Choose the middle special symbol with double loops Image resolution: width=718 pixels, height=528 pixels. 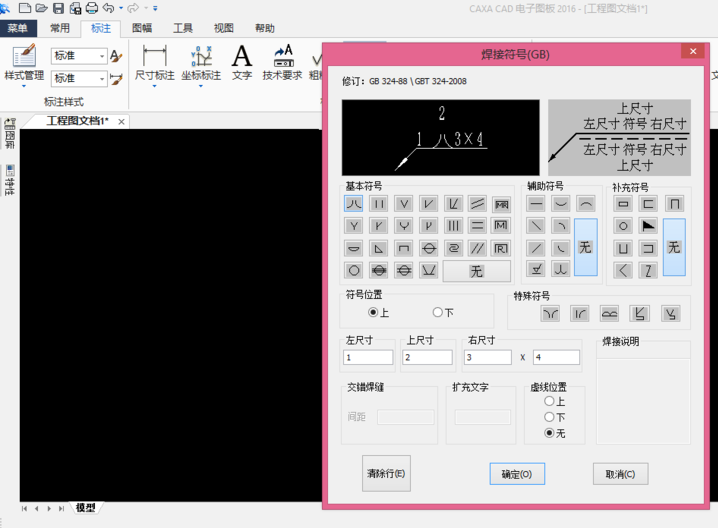[609, 314]
